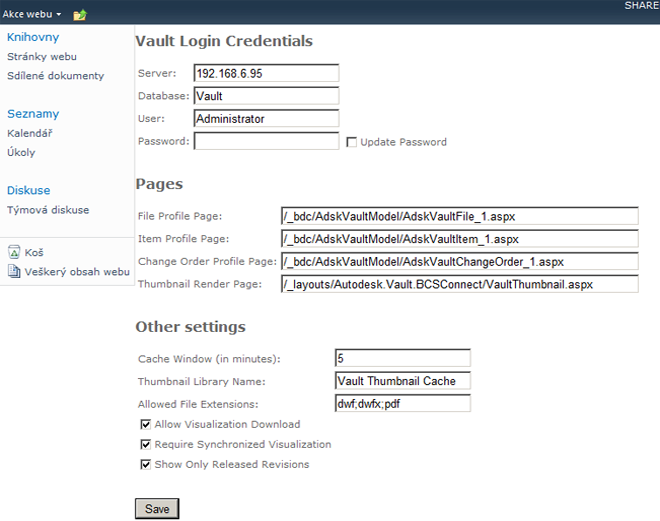Enable the Update Password checkbox

[x=351, y=142]
